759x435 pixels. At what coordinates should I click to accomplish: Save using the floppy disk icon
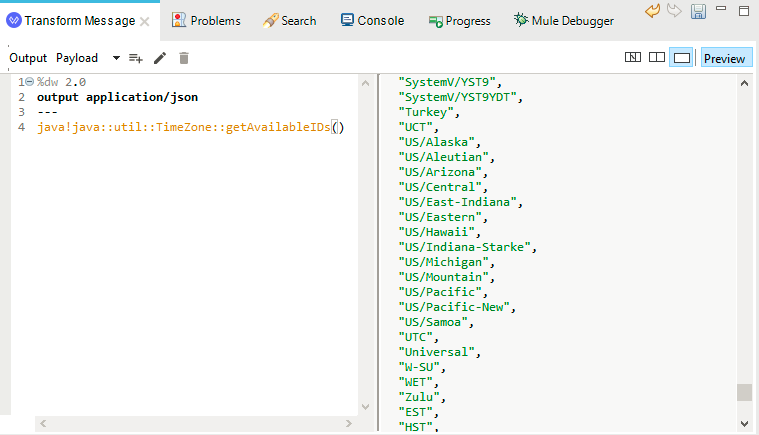[x=698, y=11]
